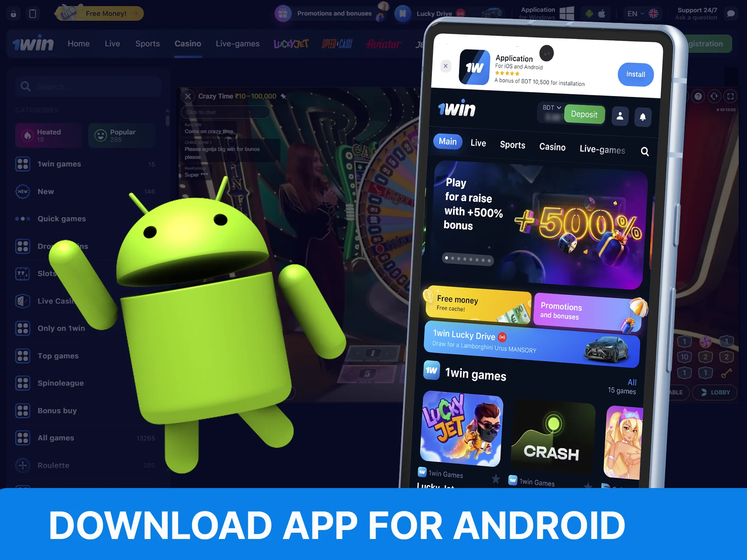This screenshot has height=560, width=747.
Task: Select the Casino tab
Action: tap(552, 149)
